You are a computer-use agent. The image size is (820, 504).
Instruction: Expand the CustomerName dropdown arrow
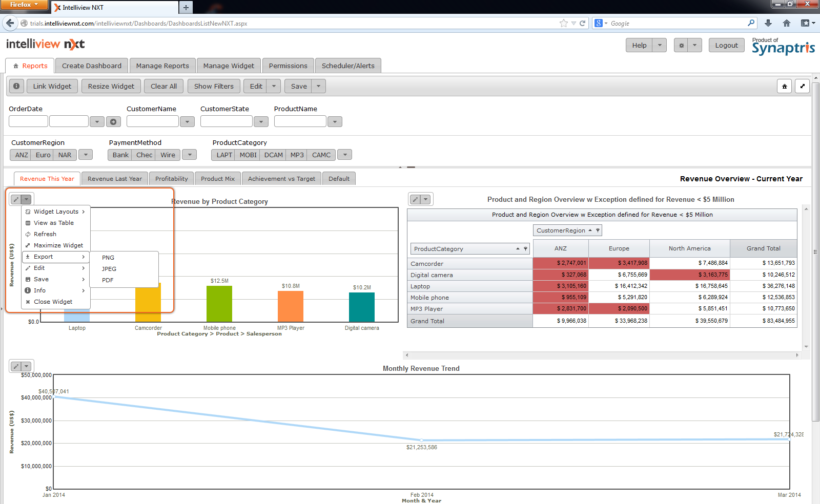187,122
